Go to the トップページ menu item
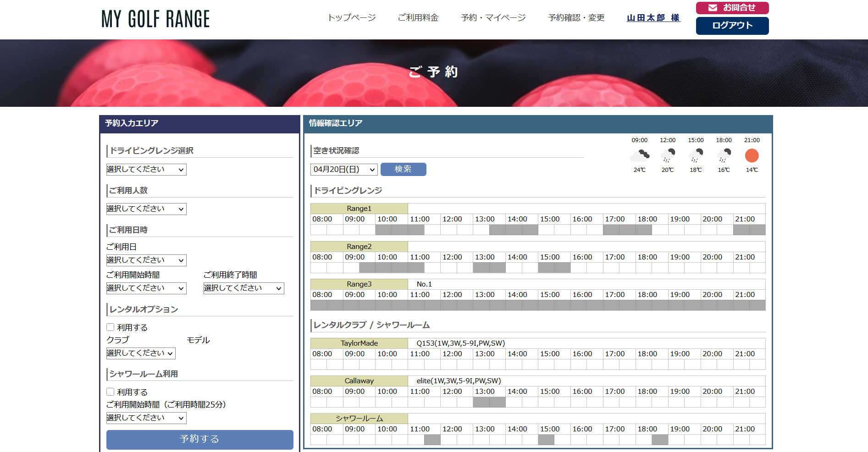868x452 pixels. click(x=352, y=18)
